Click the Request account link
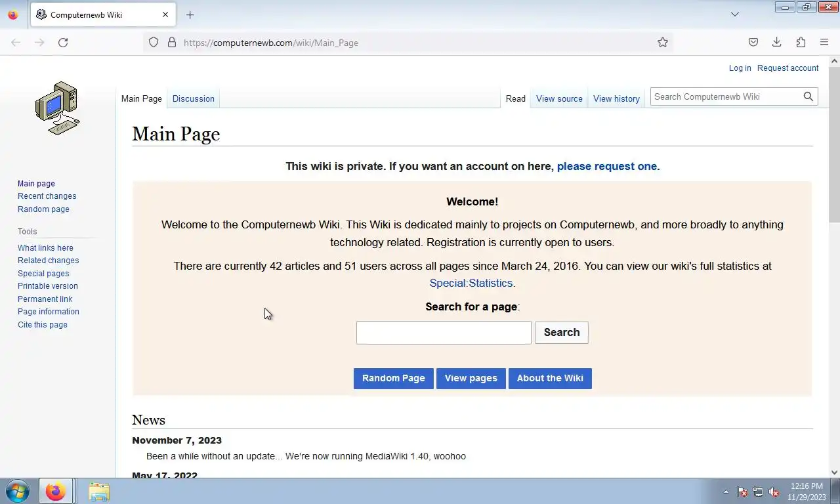This screenshot has width=840, height=504. 788,68
